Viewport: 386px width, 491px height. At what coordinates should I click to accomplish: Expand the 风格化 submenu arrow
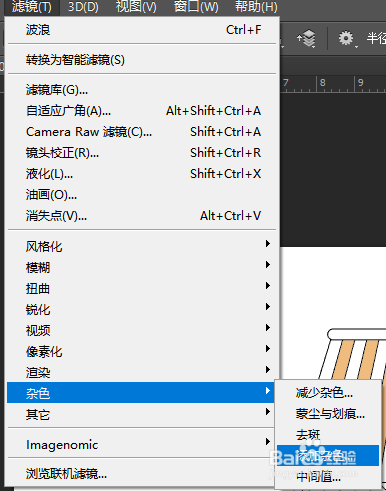(x=267, y=244)
